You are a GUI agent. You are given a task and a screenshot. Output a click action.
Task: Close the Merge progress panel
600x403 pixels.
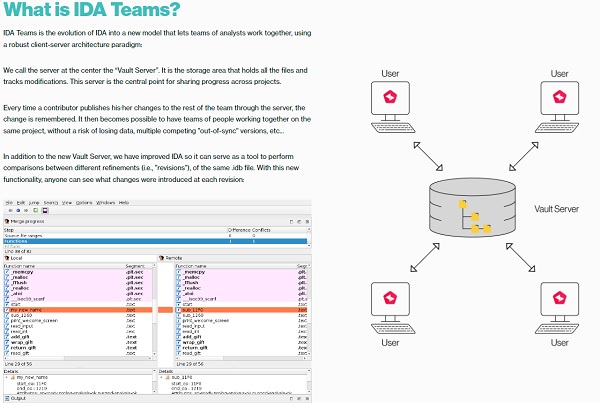click(307, 222)
